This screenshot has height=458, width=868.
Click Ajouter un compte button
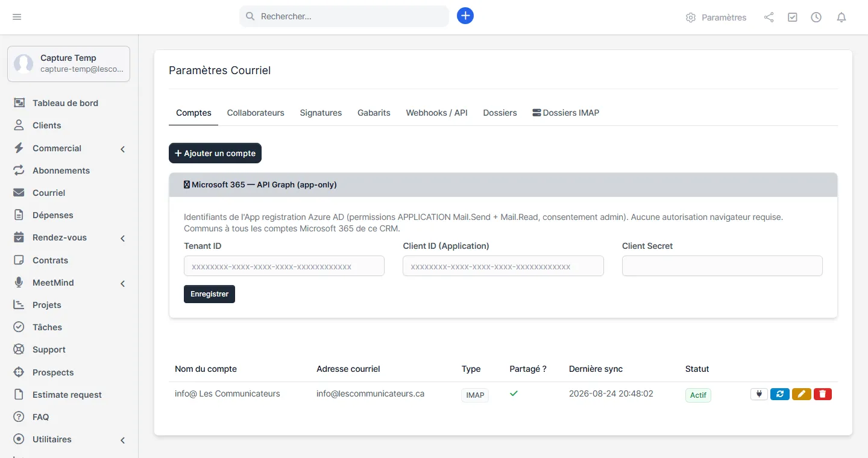click(x=215, y=153)
